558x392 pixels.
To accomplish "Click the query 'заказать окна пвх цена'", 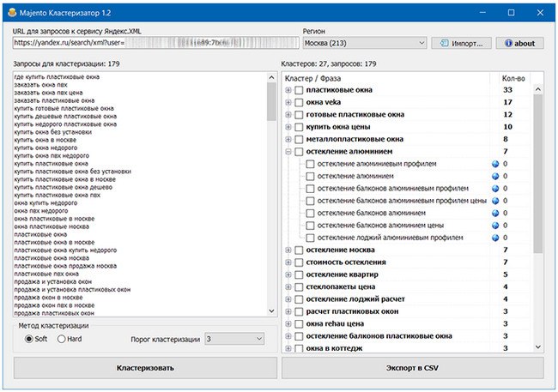I will pyautogui.click(x=48, y=93).
